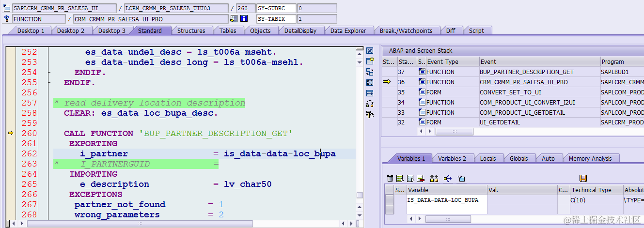Click the delete row icon with red bar

420,179
